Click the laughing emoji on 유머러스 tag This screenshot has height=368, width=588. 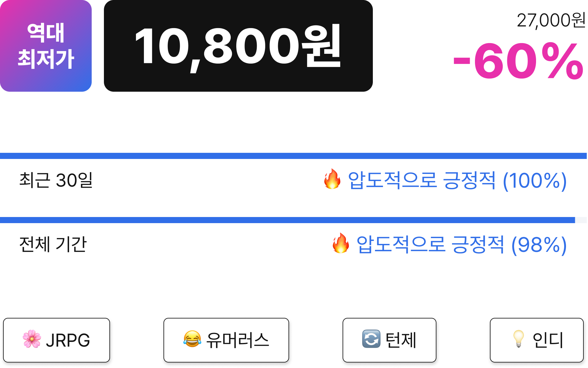(x=192, y=339)
